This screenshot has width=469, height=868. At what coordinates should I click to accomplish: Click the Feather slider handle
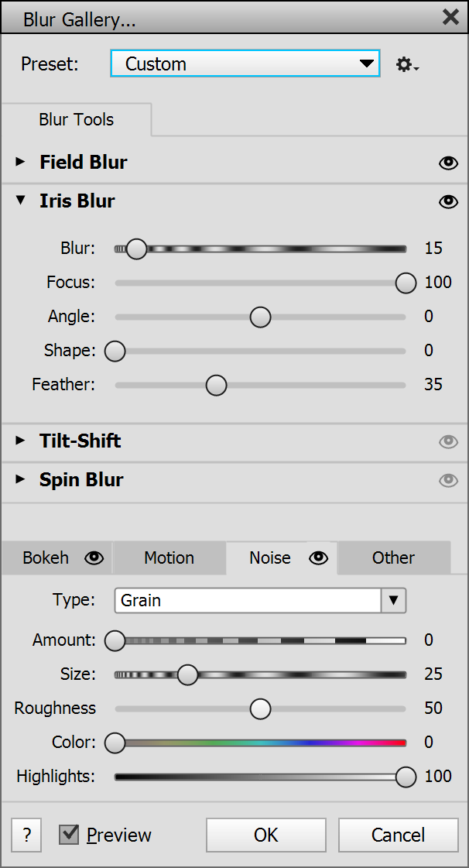[217, 385]
